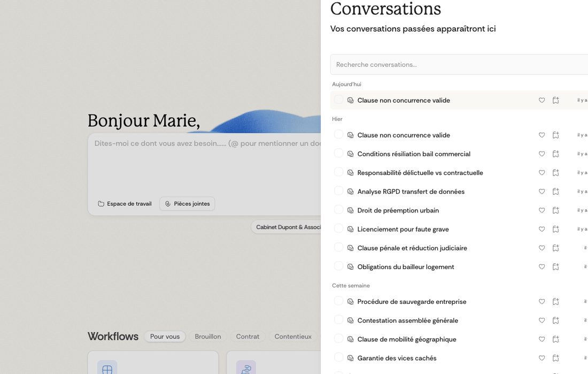Click the calendar icon beside 'Contestation assemblée générale'
The height and width of the screenshot is (374, 588).
coord(555,320)
